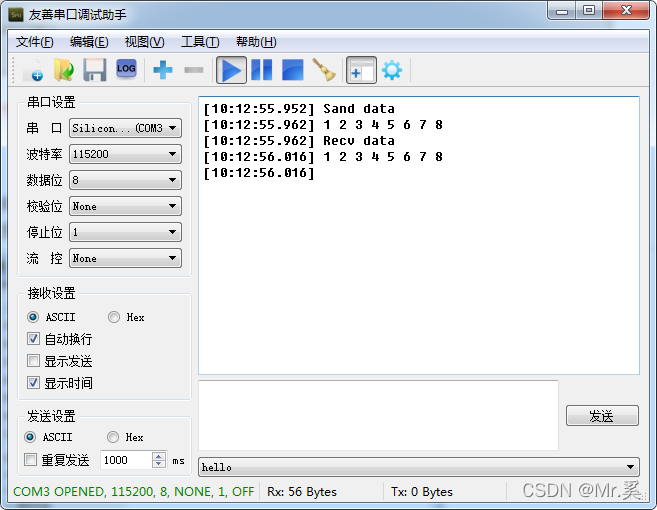Toggle the 自动换行 checkbox
The width and height of the screenshot is (657, 510).
[34, 339]
